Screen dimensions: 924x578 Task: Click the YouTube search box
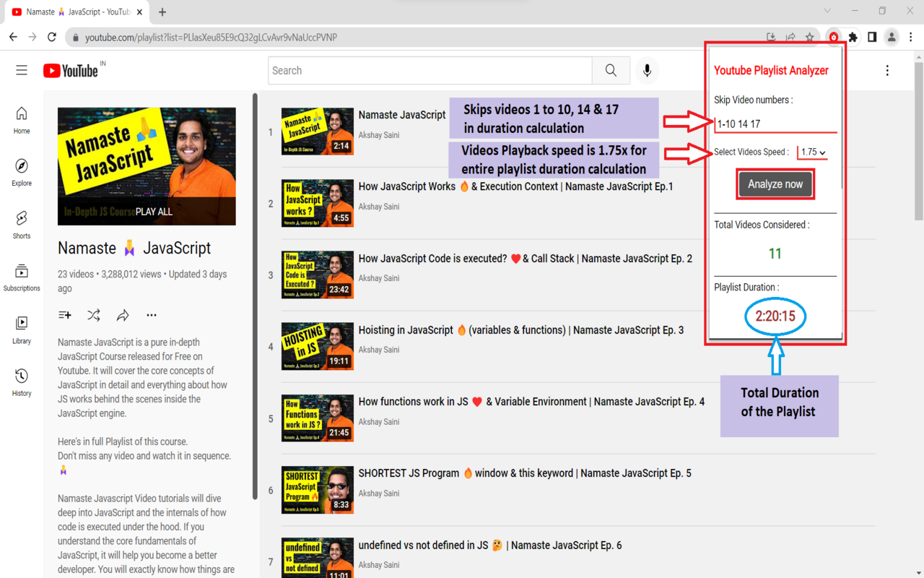[x=430, y=70]
